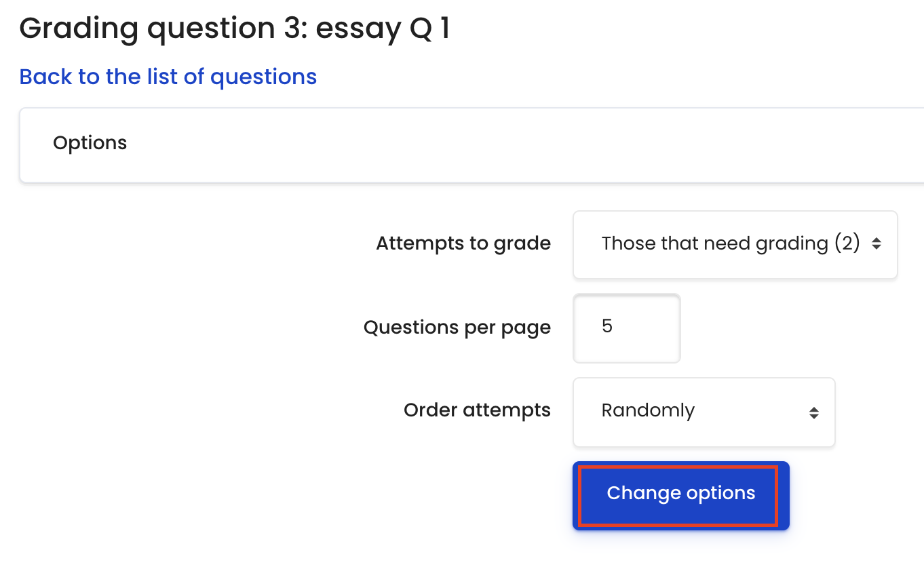
Task: Click the up-down arrow icon beside Those that need grading
Action: pyautogui.click(x=877, y=244)
